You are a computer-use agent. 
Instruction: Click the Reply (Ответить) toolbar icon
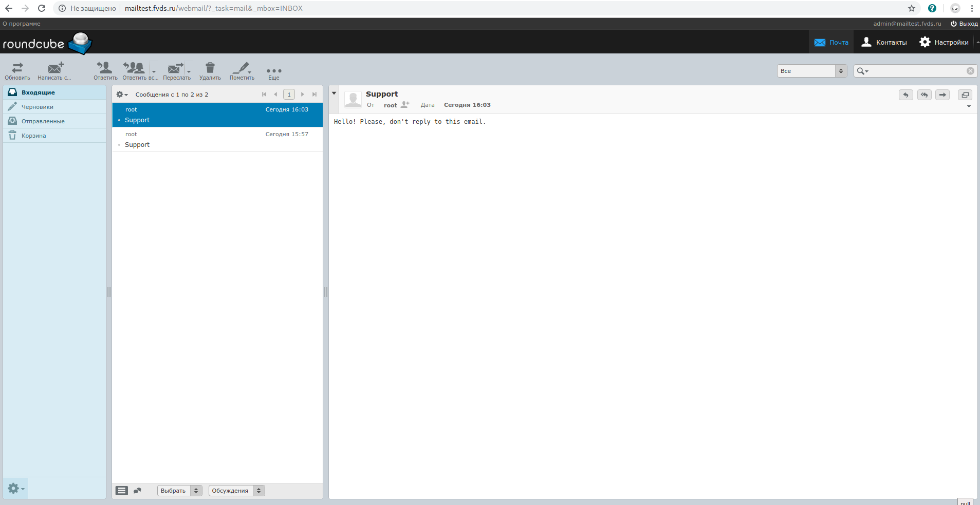pos(105,70)
